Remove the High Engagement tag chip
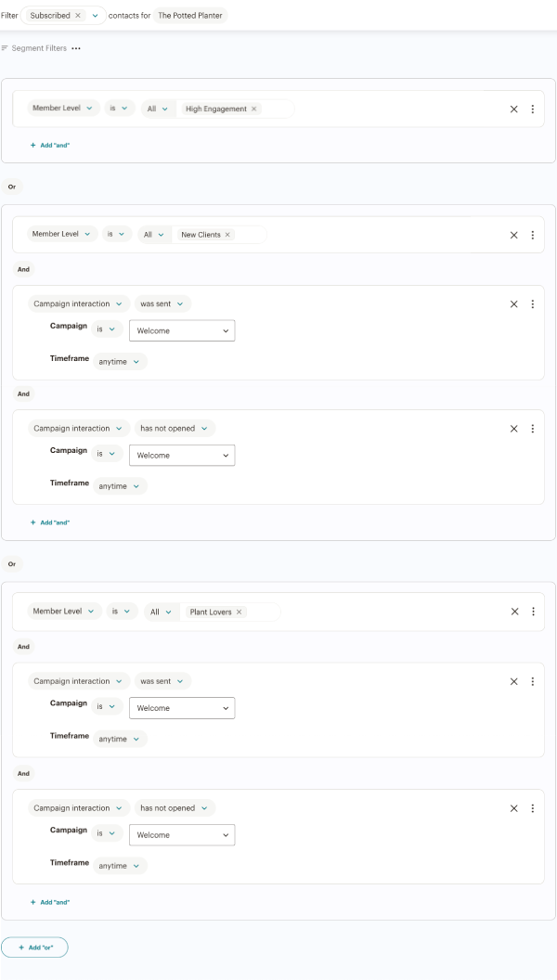557x980 pixels. (254, 109)
